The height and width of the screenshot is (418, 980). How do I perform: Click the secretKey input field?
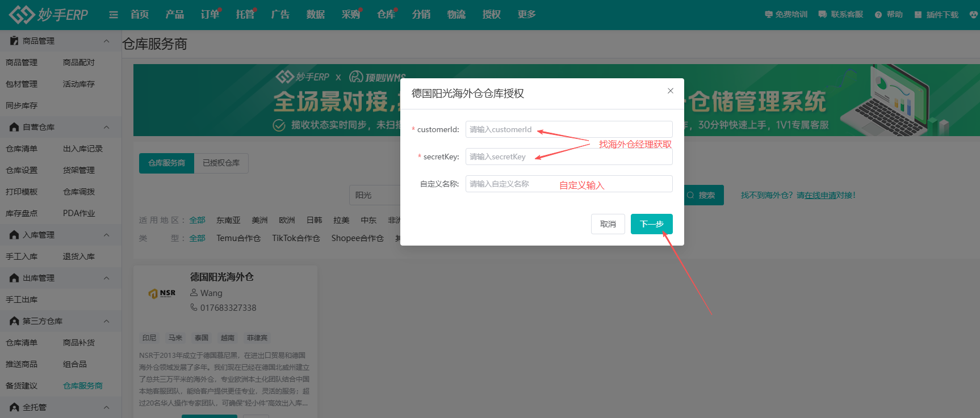click(569, 157)
